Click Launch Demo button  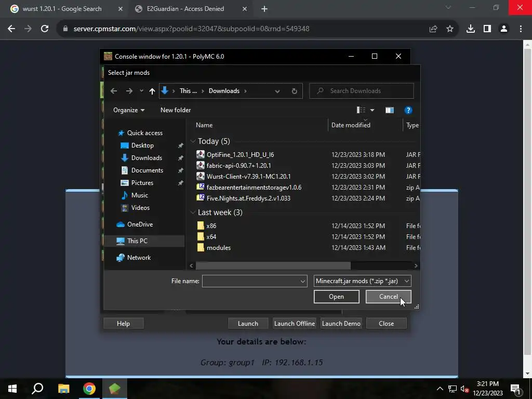pyautogui.click(x=341, y=324)
